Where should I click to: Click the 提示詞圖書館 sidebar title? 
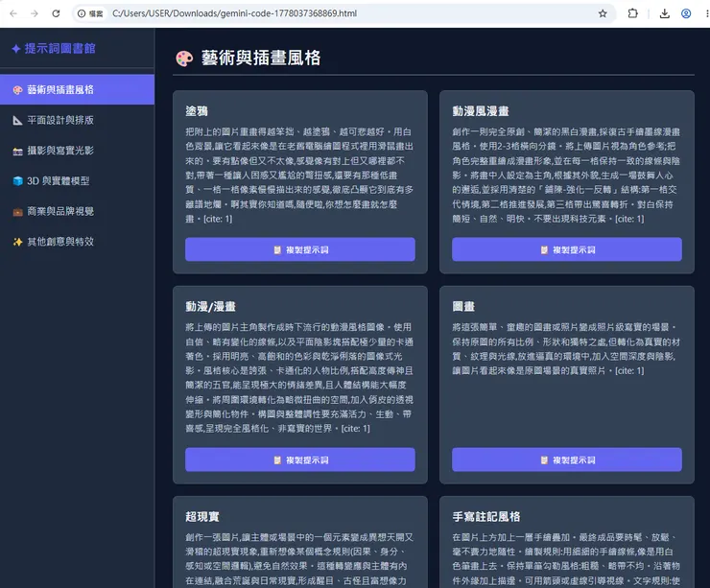pos(59,48)
